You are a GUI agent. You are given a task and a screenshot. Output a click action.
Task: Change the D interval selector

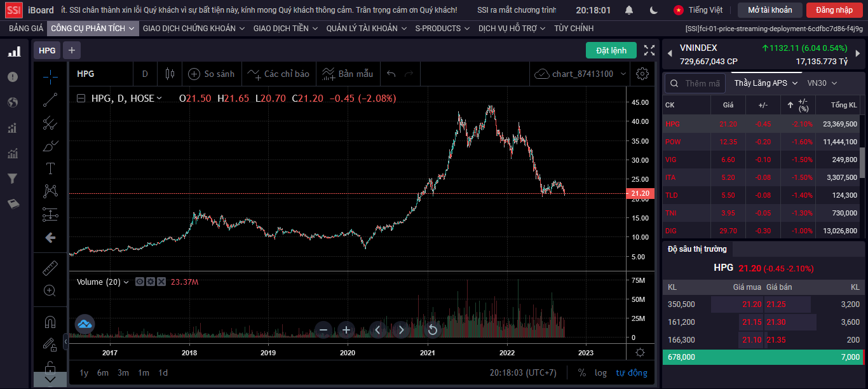click(145, 74)
